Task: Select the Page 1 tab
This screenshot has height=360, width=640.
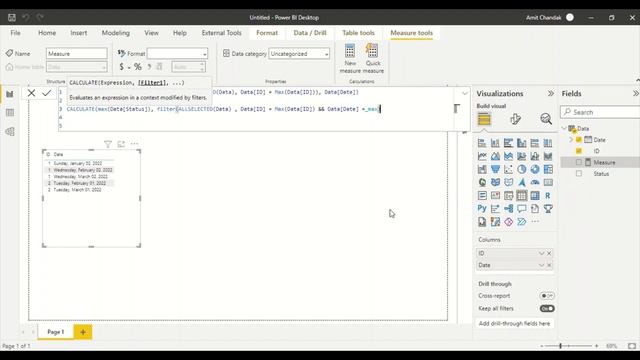Action: (x=56, y=332)
